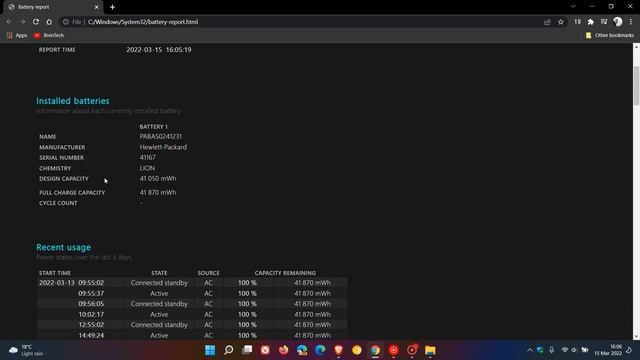The image size is (640, 360).
Task: Open a new browser tab
Action: click(112, 7)
